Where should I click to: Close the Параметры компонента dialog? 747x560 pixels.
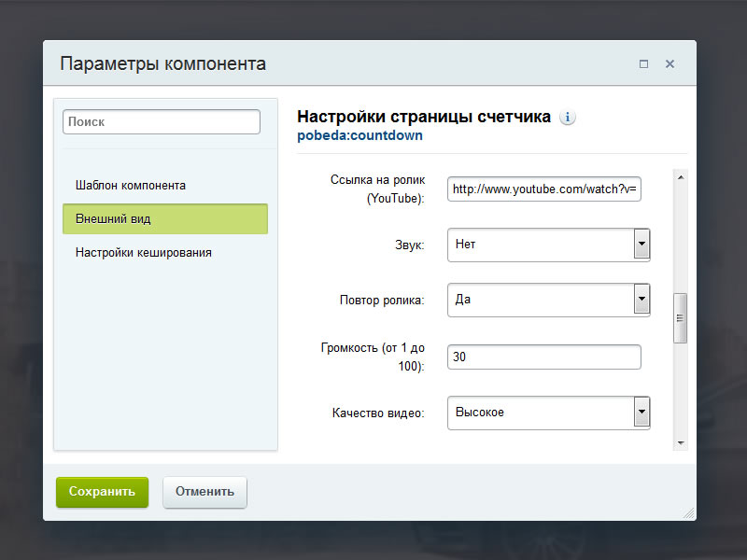669,64
